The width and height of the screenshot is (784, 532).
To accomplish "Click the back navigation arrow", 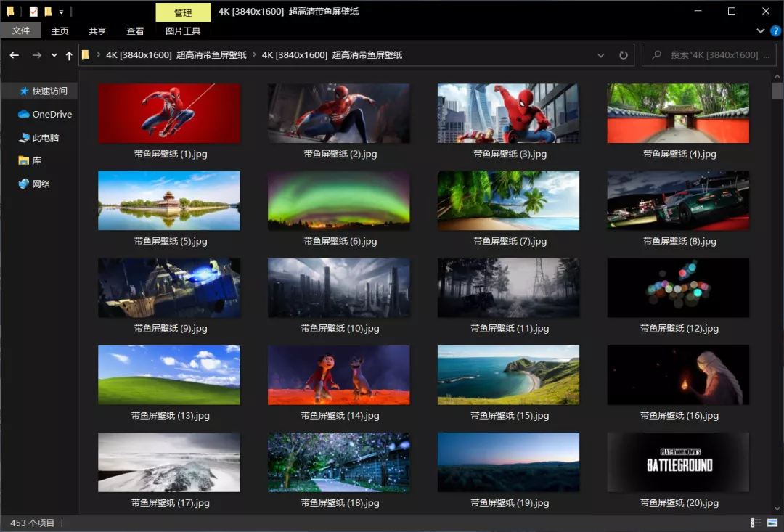I will tap(15, 55).
